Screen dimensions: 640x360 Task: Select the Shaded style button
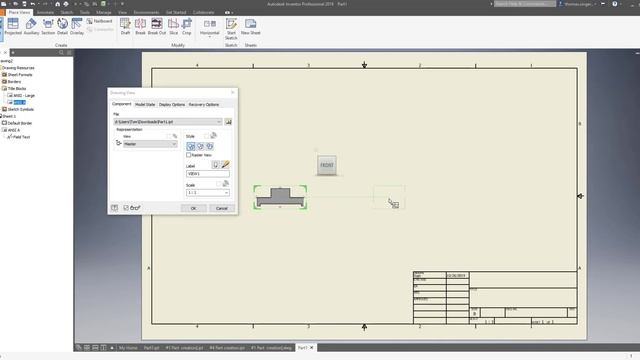tap(209, 146)
